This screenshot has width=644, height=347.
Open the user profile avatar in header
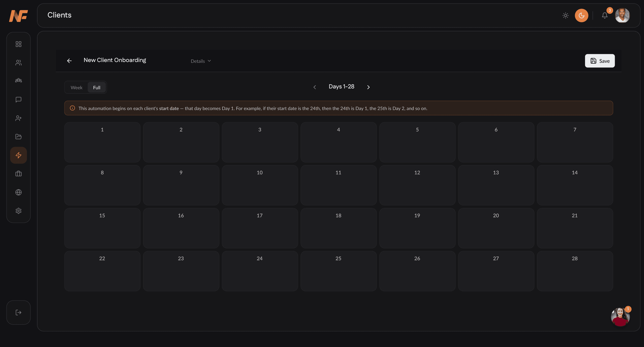point(622,15)
